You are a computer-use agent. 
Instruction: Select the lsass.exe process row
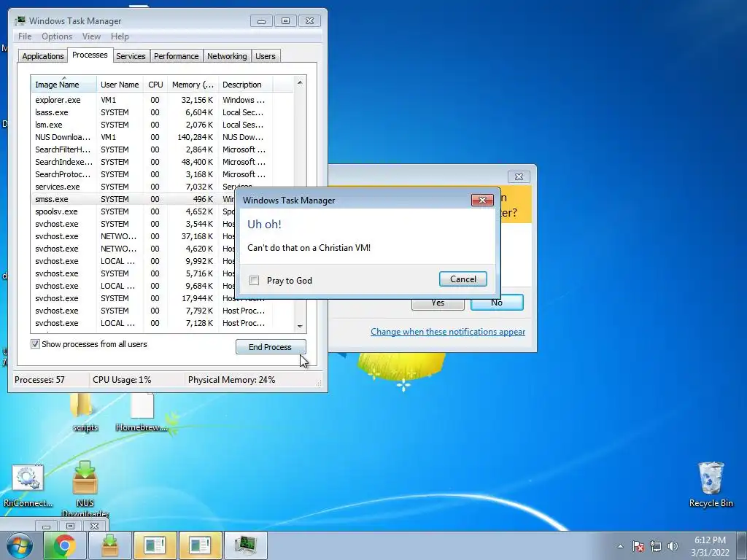click(162, 112)
